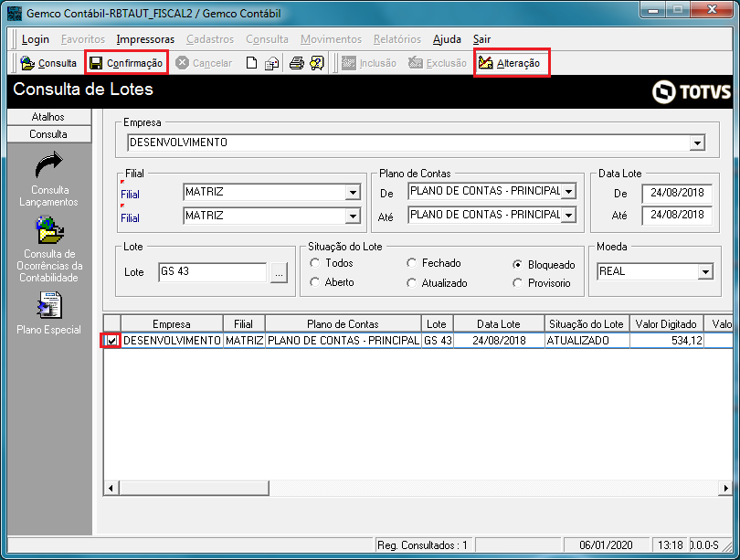Click the Situação do Lote column header
Image resolution: width=740 pixels, height=560 pixels.
(x=587, y=324)
